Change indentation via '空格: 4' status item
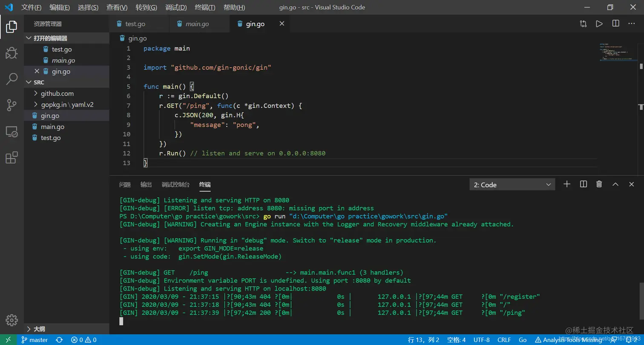This screenshot has height=345, width=644. coord(456,340)
